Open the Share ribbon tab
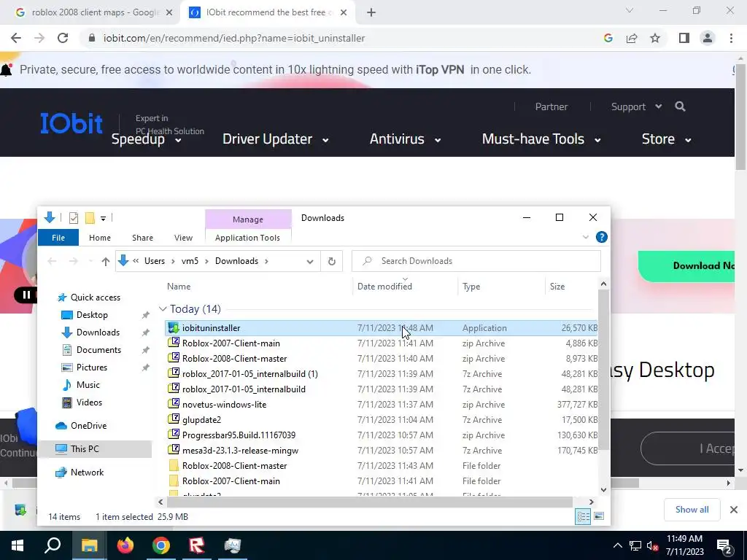The width and height of the screenshot is (747, 560). point(142,238)
